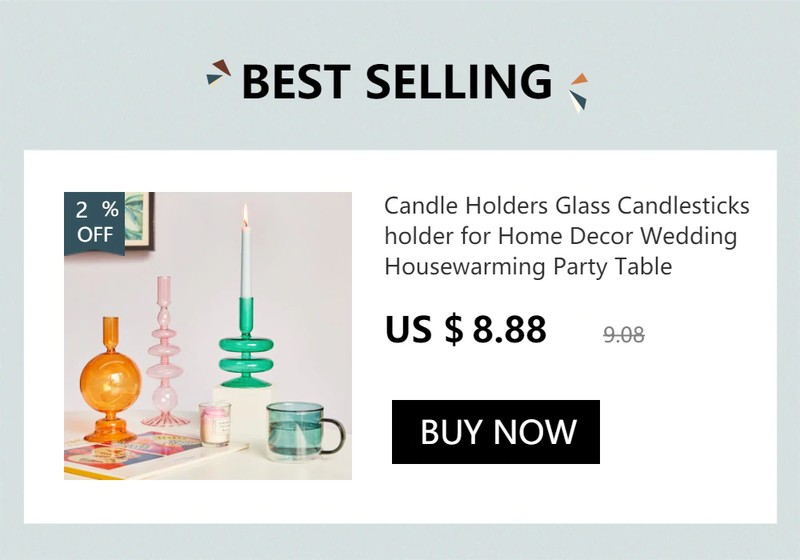This screenshot has height=560, width=800.
Task: Click the pink stacked glass candlestick
Action: (164, 352)
